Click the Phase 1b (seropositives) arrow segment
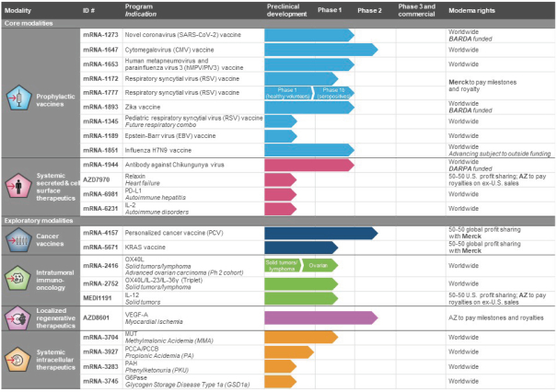Screen dimensions: 557x392 334,92
